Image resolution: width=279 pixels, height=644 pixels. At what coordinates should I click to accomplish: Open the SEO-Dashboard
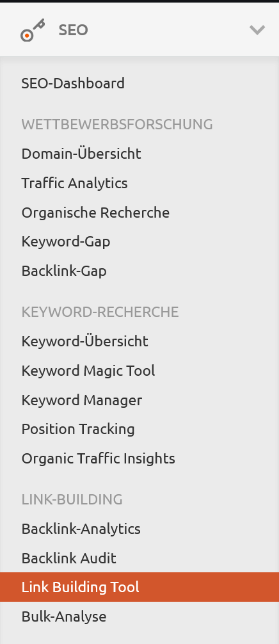73,83
